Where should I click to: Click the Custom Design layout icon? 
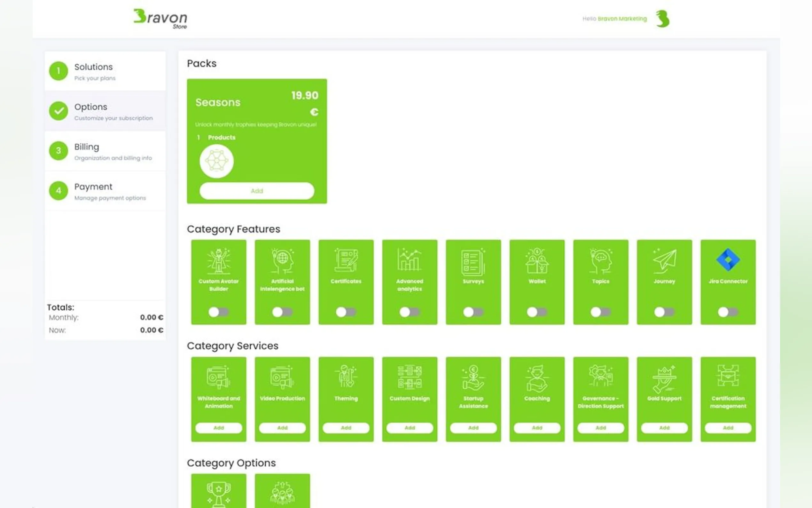(410, 377)
